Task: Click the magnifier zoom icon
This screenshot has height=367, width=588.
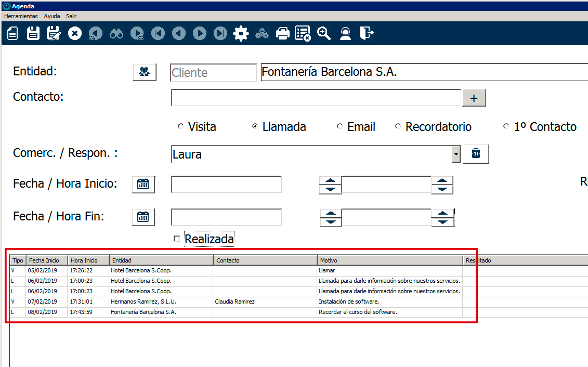Action: pos(324,34)
